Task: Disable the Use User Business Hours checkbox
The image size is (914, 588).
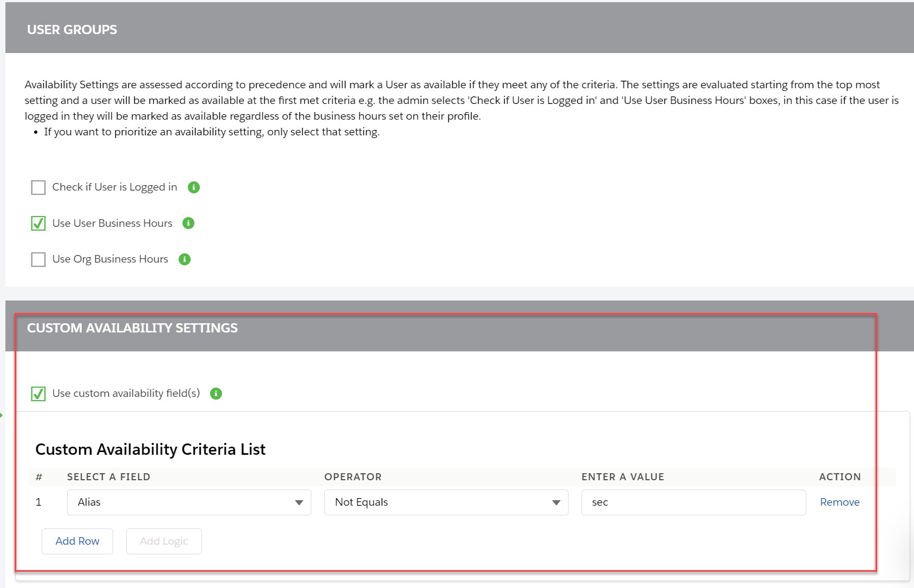Action: pyautogui.click(x=38, y=223)
